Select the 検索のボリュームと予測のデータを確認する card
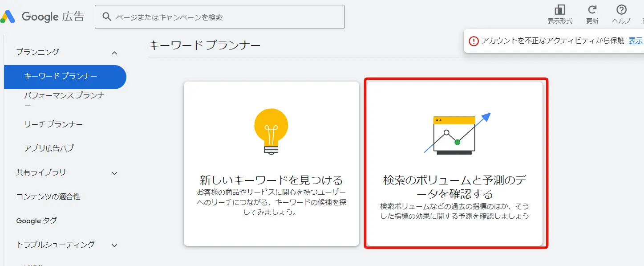Screen dimensions: 644x266 tap(455, 164)
